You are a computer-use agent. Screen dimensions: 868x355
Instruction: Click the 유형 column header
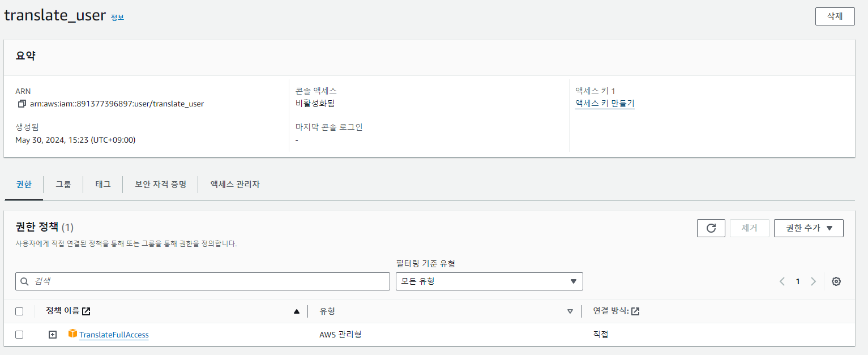click(x=327, y=311)
